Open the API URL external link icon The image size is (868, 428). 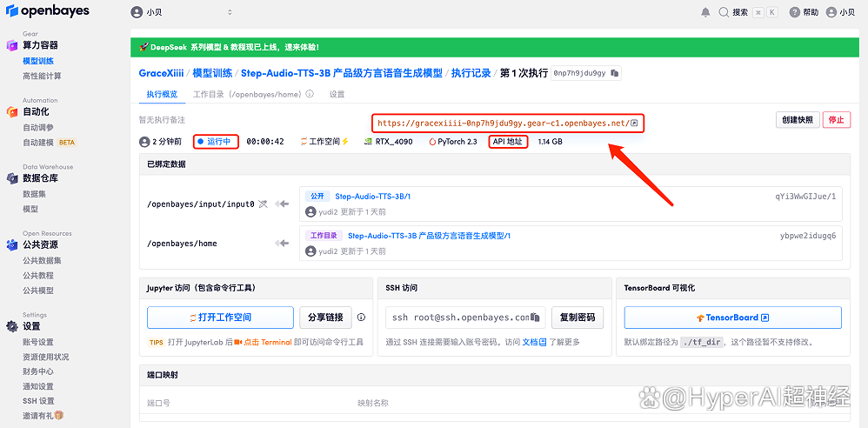coord(634,123)
